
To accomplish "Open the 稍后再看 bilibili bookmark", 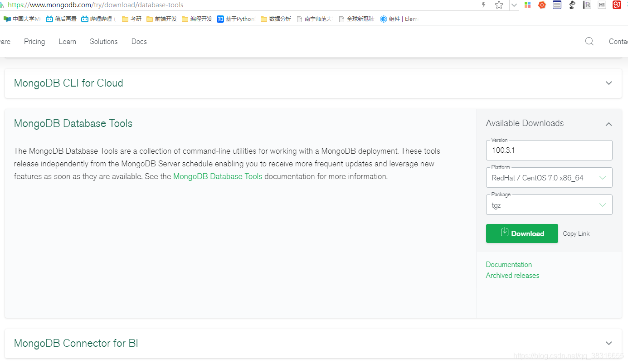I will tap(61, 19).
